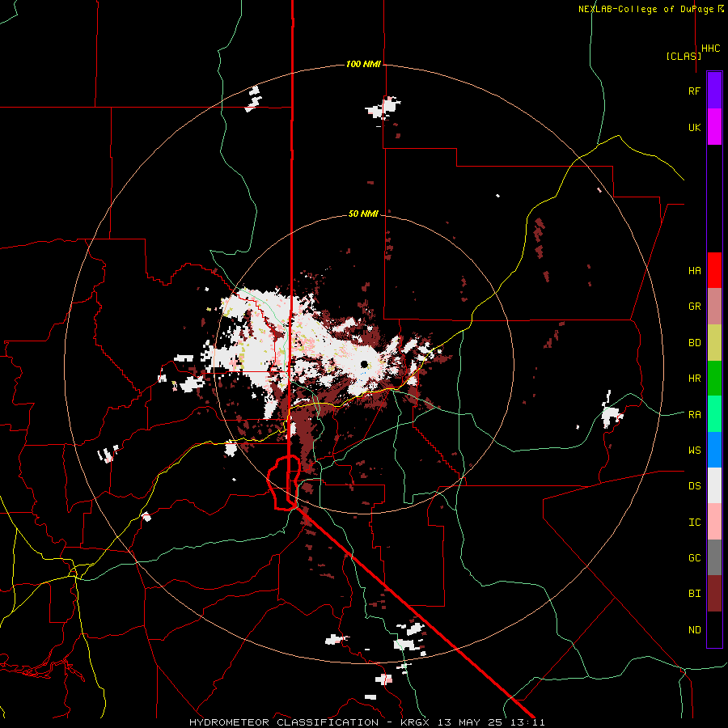Viewport: 728px width, 728px height.
Task: Click the green HR legend swatch
Action: click(x=714, y=379)
